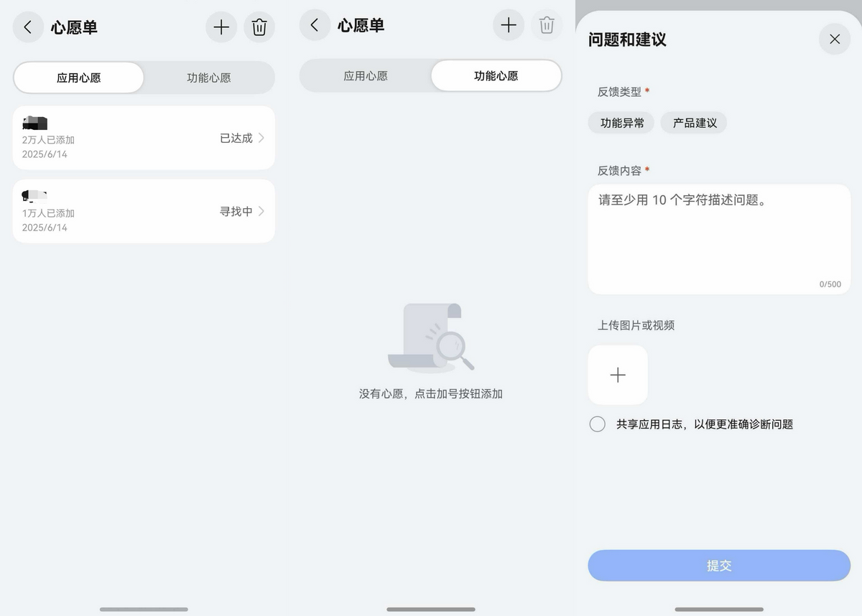Tap the trash icon on the left wish list
The width and height of the screenshot is (862, 616).
[259, 27]
